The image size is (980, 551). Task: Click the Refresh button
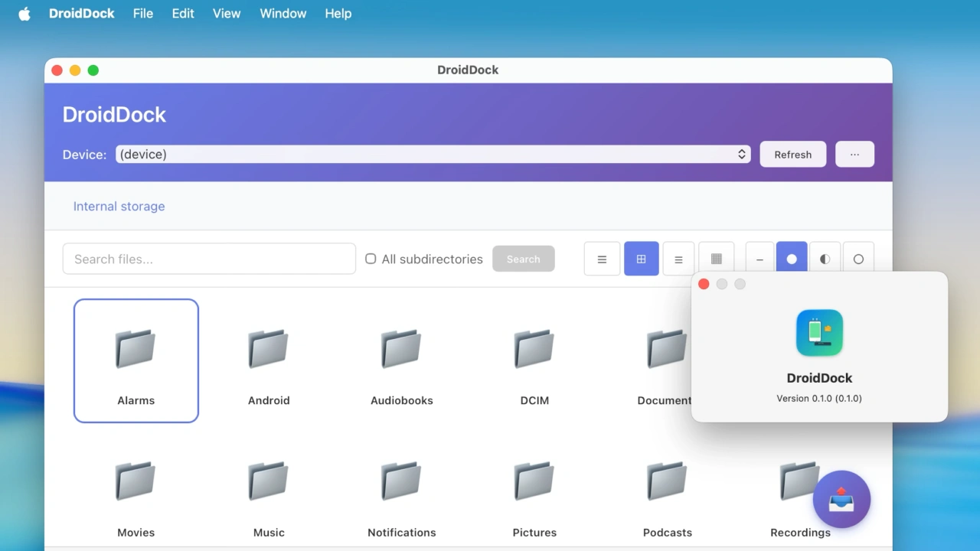(x=792, y=154)
